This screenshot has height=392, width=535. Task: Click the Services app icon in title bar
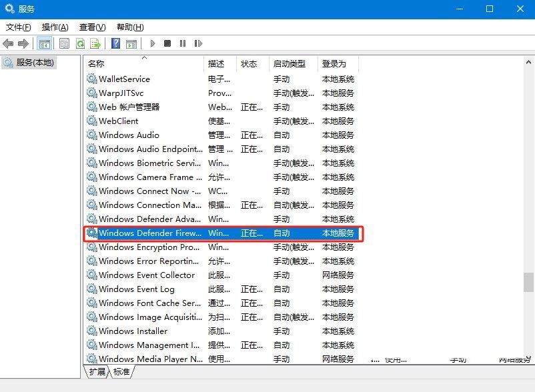click(x=9, y=9)
